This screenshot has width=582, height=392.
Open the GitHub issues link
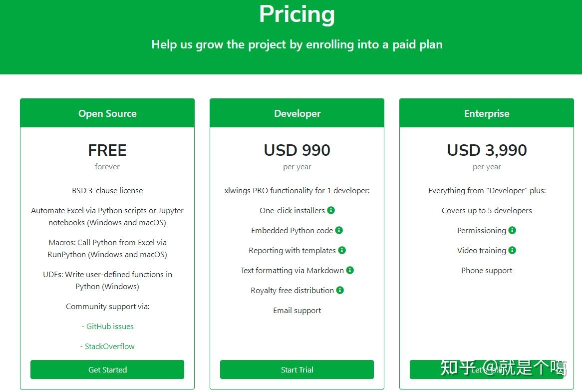tap(110, 326)
